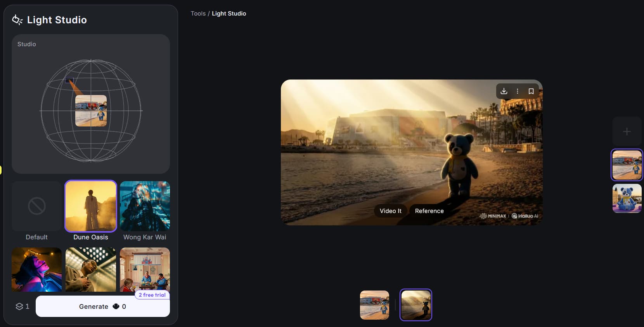Show the original beach image version

click(374, 305)
